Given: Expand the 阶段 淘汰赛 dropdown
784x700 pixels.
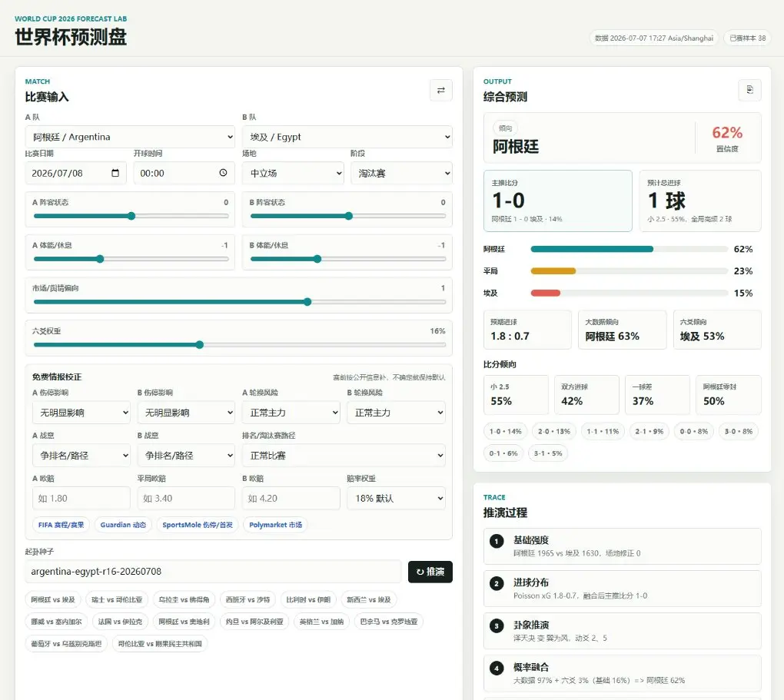Looking at the screenshot, I should 401,173.
